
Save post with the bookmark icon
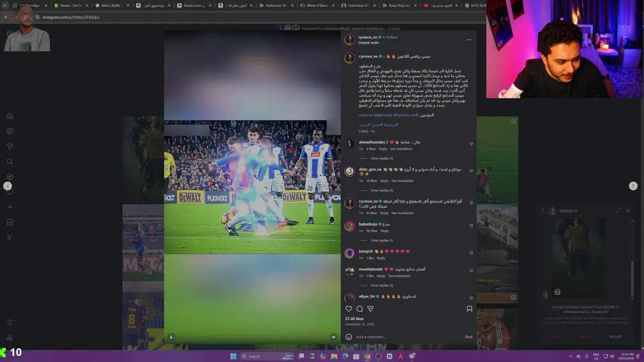tap(469, 309)
